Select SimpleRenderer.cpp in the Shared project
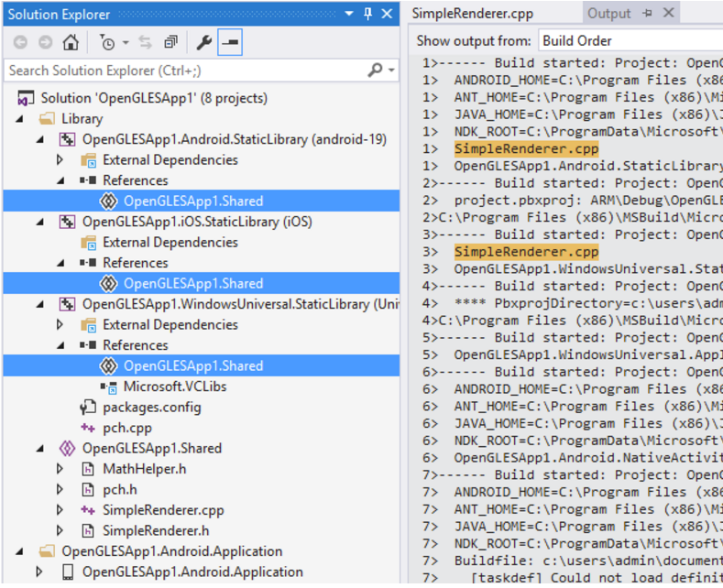Image resolution: width=723 pixels, height=588 pixels. click(x=162, y=510)
